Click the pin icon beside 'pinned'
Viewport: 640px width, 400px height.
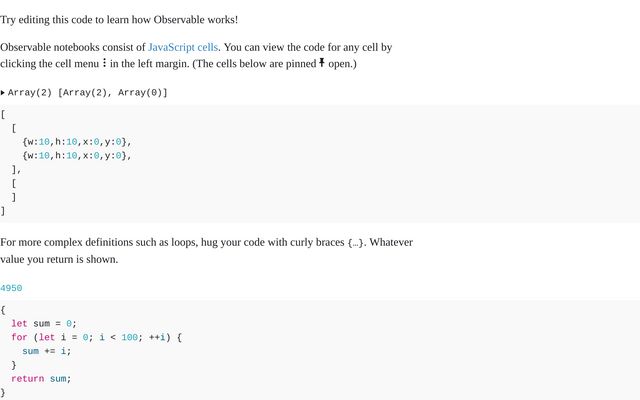click(322, 63)
